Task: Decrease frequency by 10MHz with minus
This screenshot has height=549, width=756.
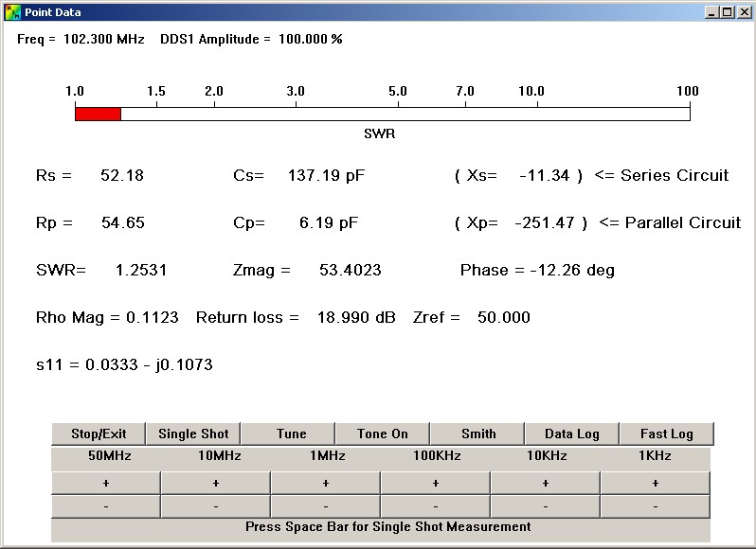Action: (215, 506)
